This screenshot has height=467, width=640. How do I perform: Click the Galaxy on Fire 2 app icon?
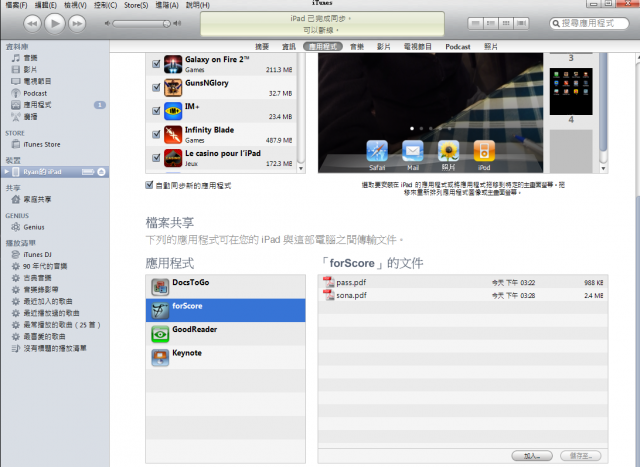pyautogui.click(x=173, y=64)
